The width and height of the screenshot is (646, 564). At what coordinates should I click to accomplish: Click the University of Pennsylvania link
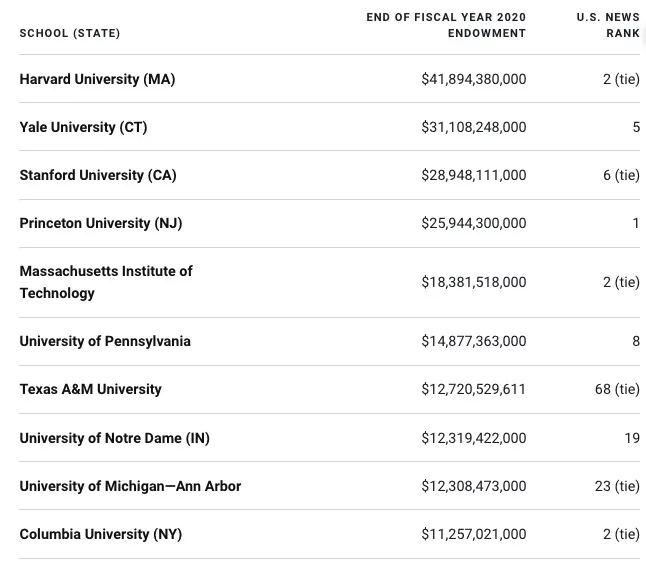click(x=105, y=341)
